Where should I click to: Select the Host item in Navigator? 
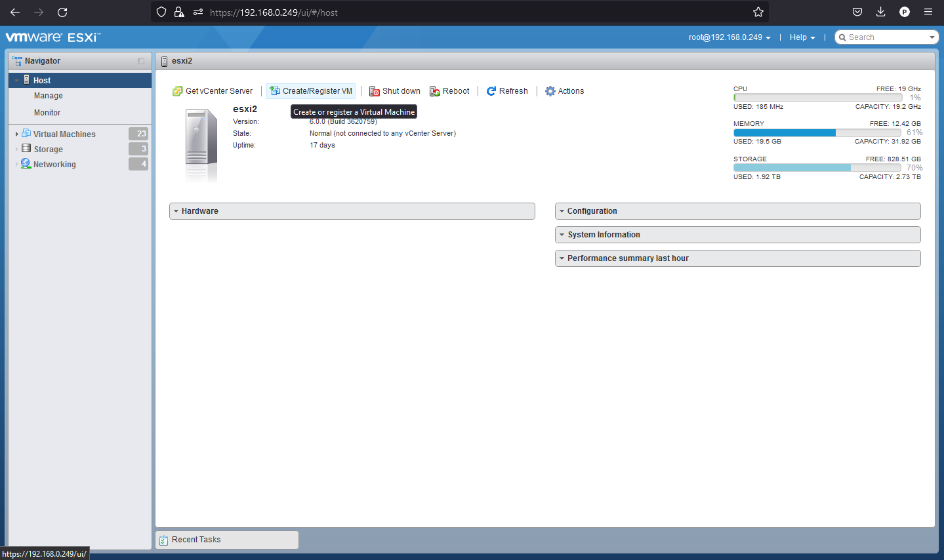tap(80, 80)
